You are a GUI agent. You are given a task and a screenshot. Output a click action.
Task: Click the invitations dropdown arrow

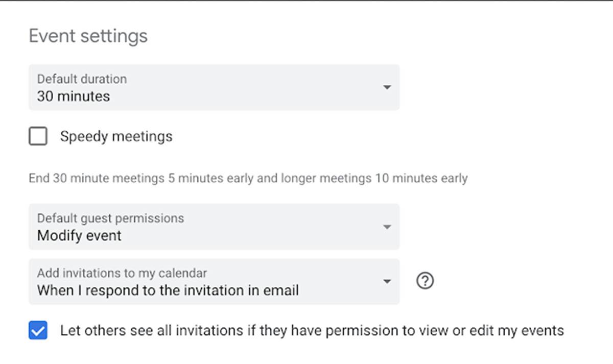tap(387, 281)
